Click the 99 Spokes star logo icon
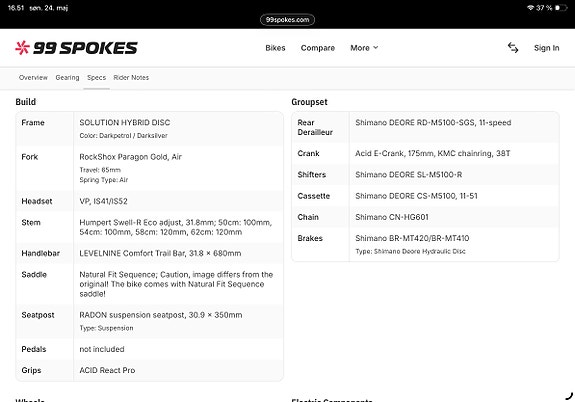This screenshot has height=402, width=575. click(x=22, y=48)
